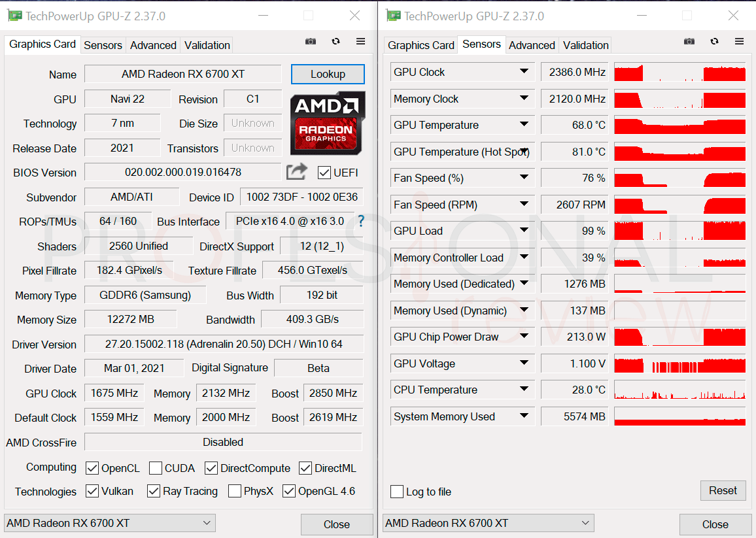Click Close button in left GPU-Z window
This screenshot has height=538, width=756.
pos(337,524)
